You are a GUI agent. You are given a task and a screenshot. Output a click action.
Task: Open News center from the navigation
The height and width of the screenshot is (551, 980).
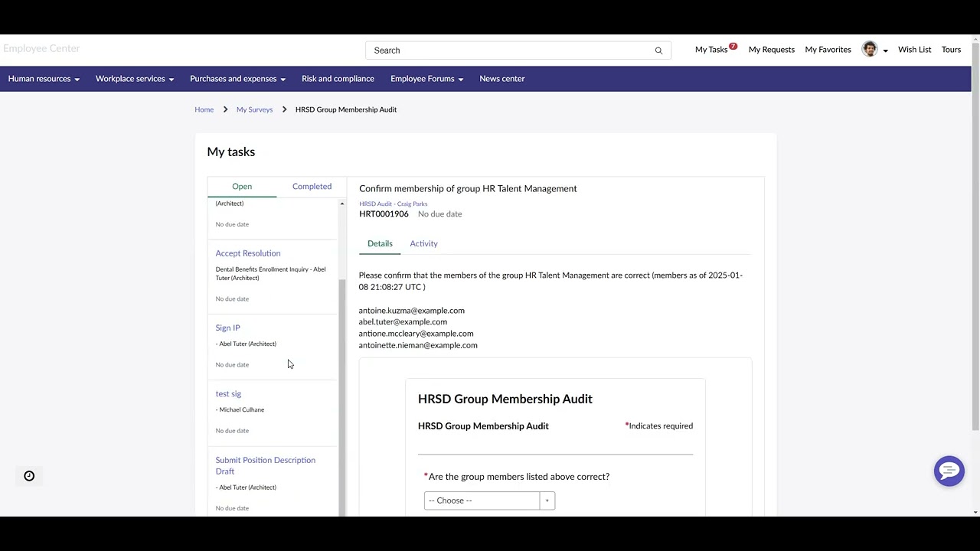[x=501, y=78]
